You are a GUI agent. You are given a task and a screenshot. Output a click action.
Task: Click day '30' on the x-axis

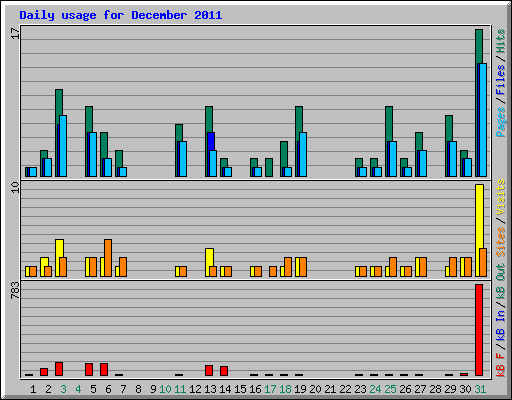point(465,389)
